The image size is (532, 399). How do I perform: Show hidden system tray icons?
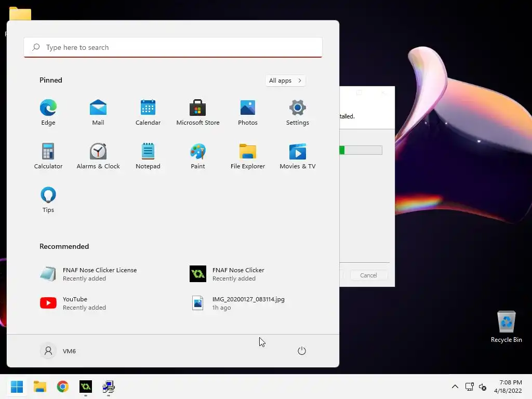455,387
